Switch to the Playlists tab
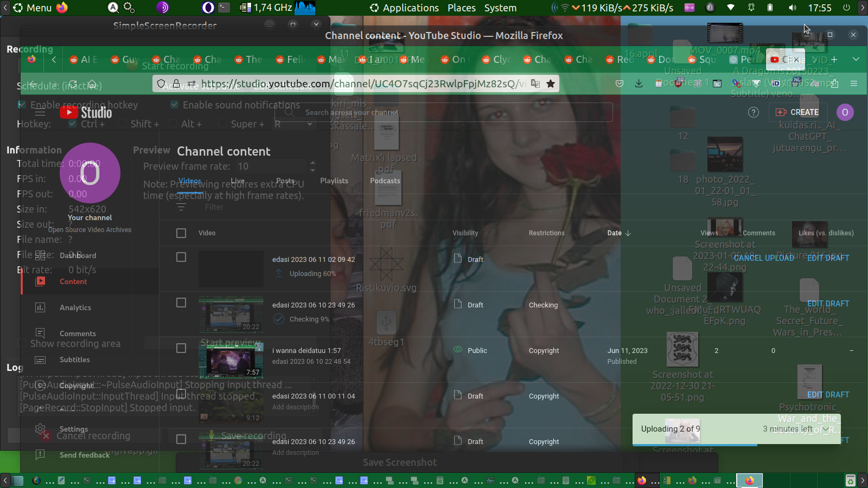 coord(334,181)
